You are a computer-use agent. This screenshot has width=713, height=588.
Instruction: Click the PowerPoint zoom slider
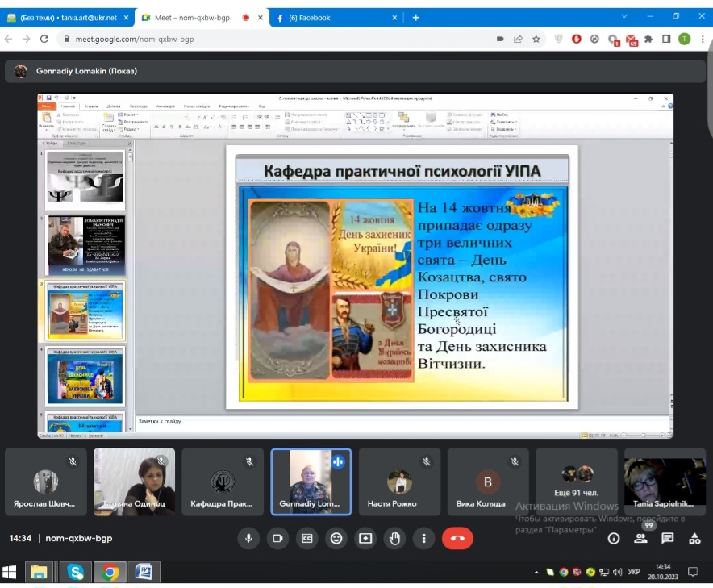(643, 436)
